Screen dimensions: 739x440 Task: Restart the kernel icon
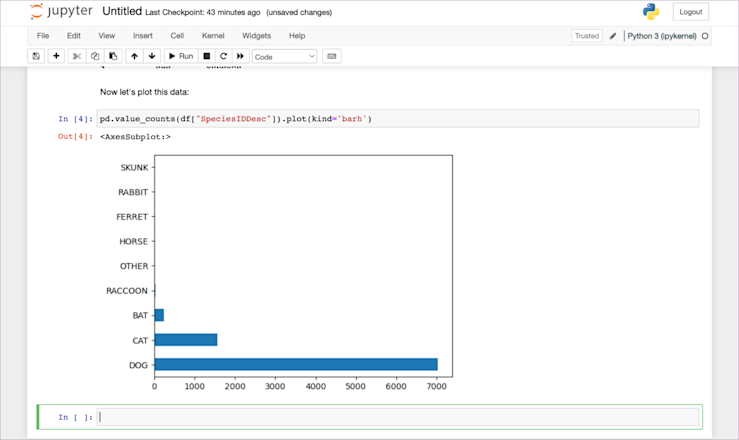[x=223, y=56]
